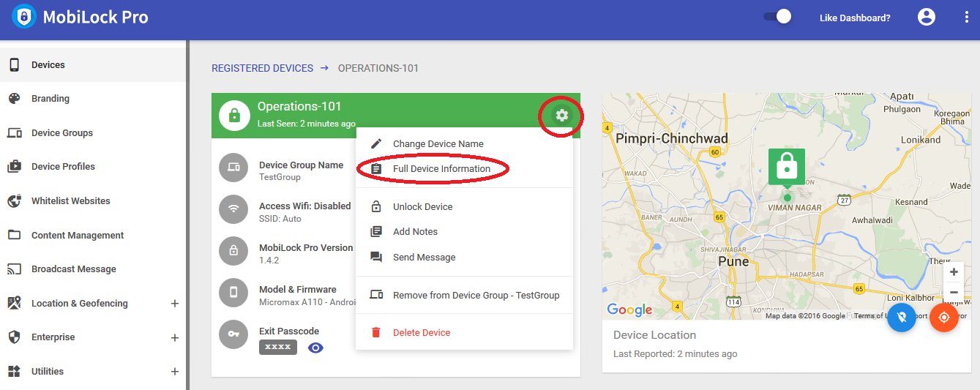Image resolution: width=980 pixels, height=390 pixels.
Task: Expand the Enterprise section plus sign
Action: (x=175, y=337)
